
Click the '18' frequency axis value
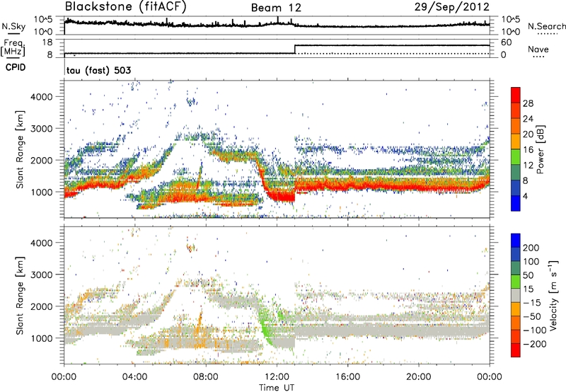coord(47,42)
